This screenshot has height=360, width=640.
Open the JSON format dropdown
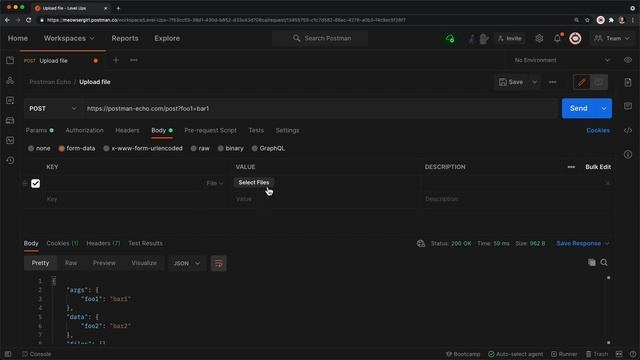tap(187, 263)
